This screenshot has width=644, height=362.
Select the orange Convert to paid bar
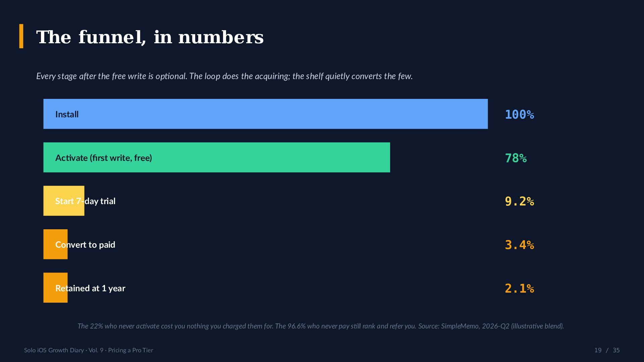coord(55,244)
